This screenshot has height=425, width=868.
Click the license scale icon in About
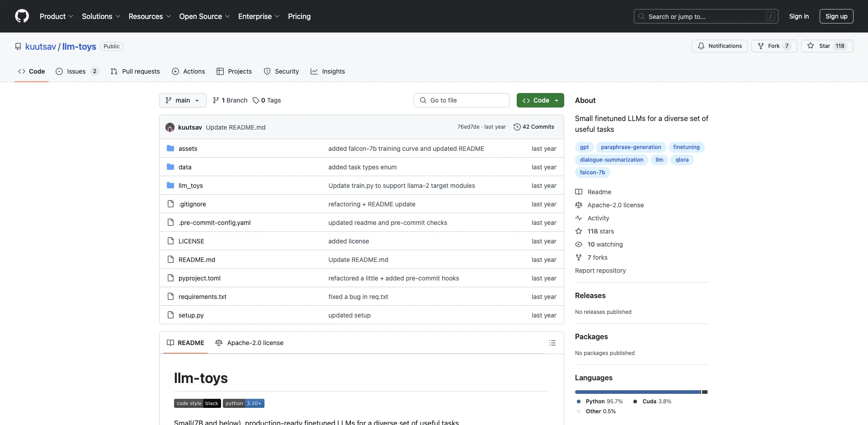(579, 205)
